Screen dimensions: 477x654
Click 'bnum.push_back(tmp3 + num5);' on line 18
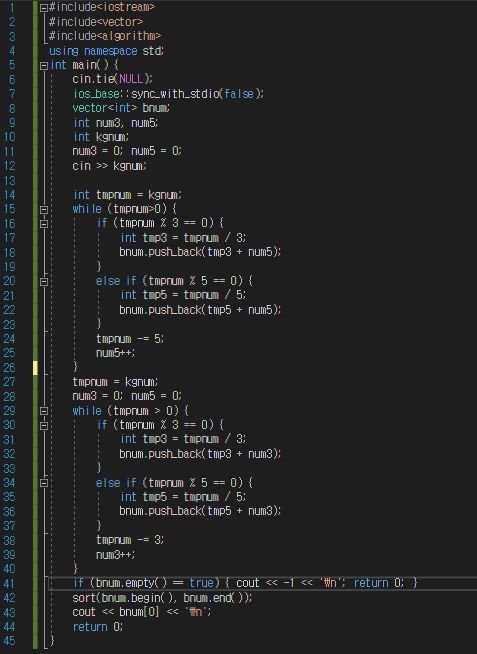[200, 252]
